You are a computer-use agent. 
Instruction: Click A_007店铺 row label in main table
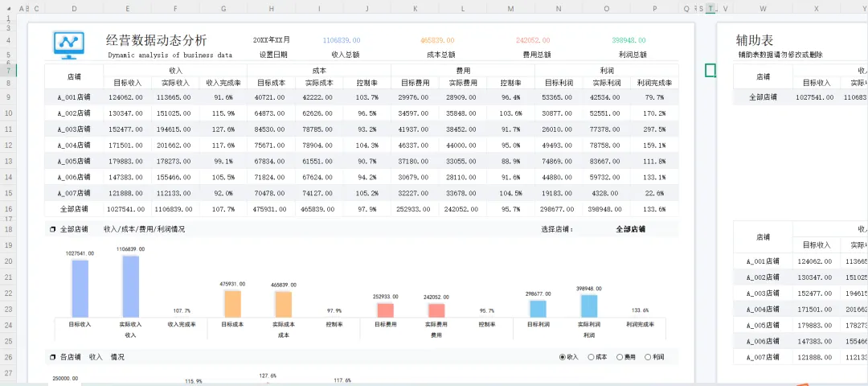click(74, 193)
